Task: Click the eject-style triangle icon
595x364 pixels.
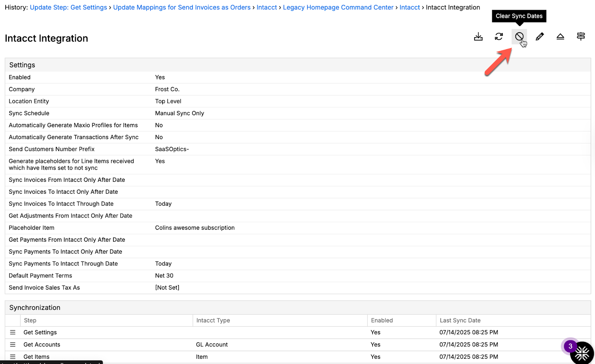Action: [560, 36]
